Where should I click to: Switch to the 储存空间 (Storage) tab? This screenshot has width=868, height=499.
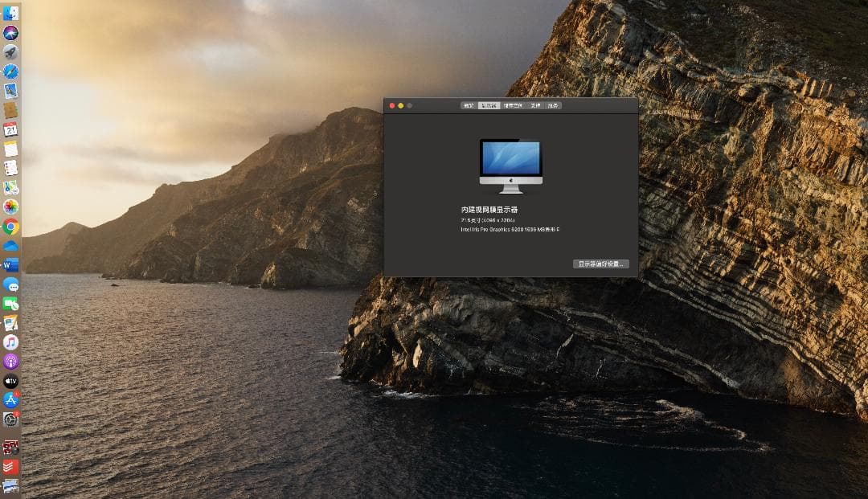point(512,105)
